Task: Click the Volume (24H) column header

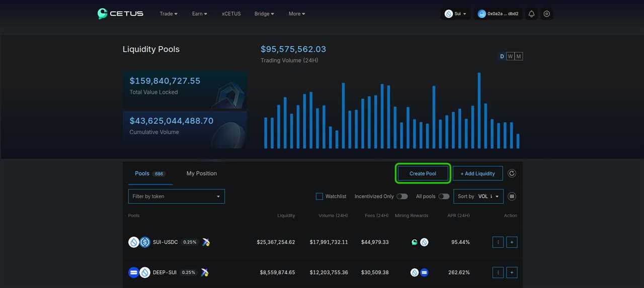Action: [333, 216]
